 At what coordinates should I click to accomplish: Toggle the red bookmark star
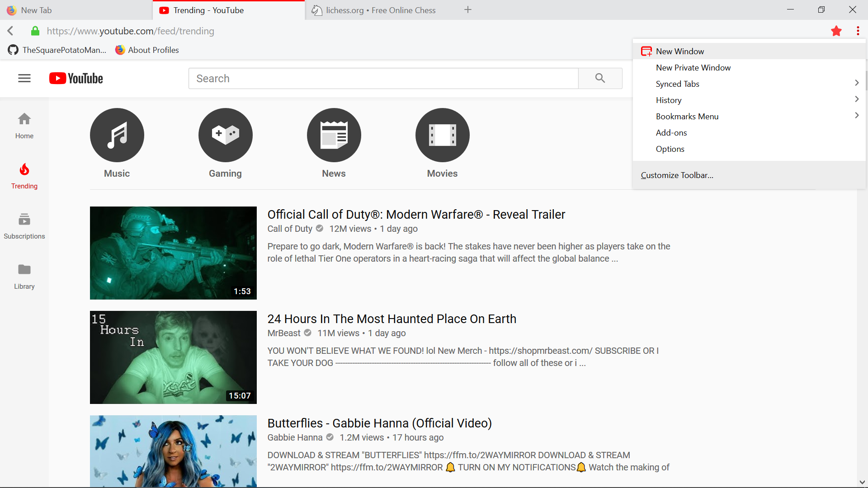coord(836,31)
